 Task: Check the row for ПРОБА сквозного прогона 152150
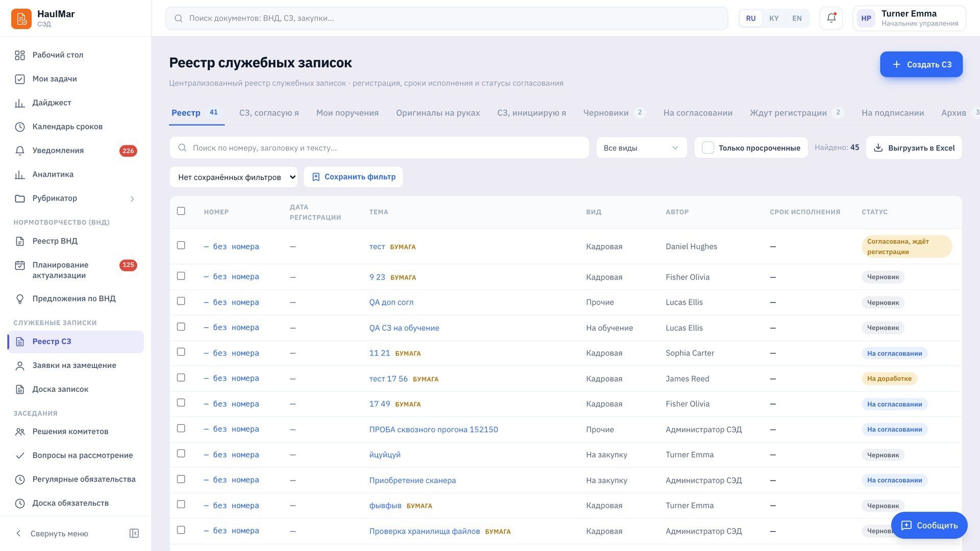coord(181,429)
